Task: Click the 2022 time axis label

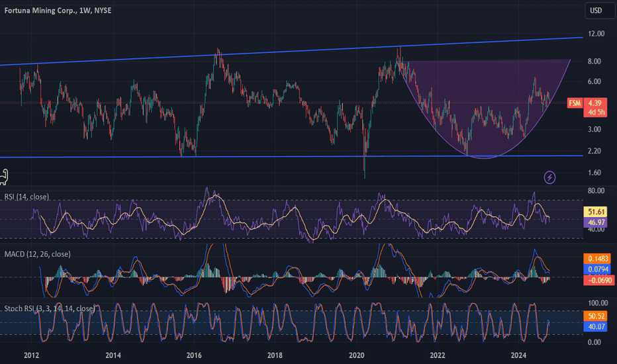Action: pos(437,355)
